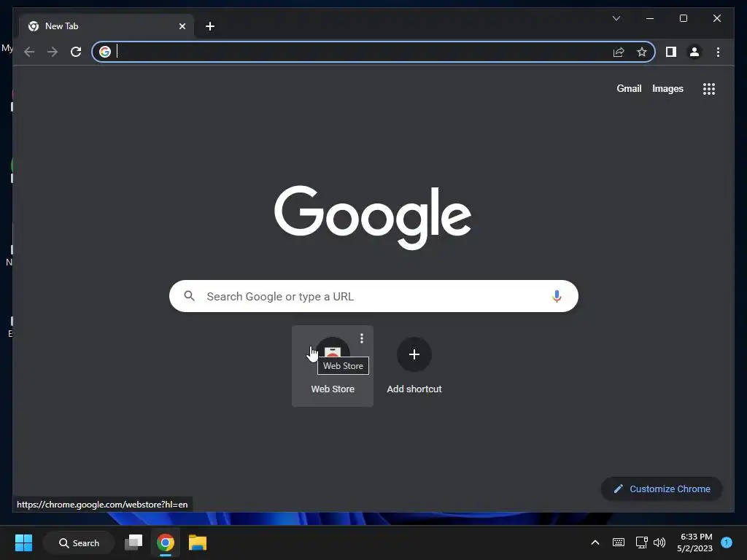747x560 pixels.
Task: Click the touch keyboard tray icon
Action: click(619, 542)
